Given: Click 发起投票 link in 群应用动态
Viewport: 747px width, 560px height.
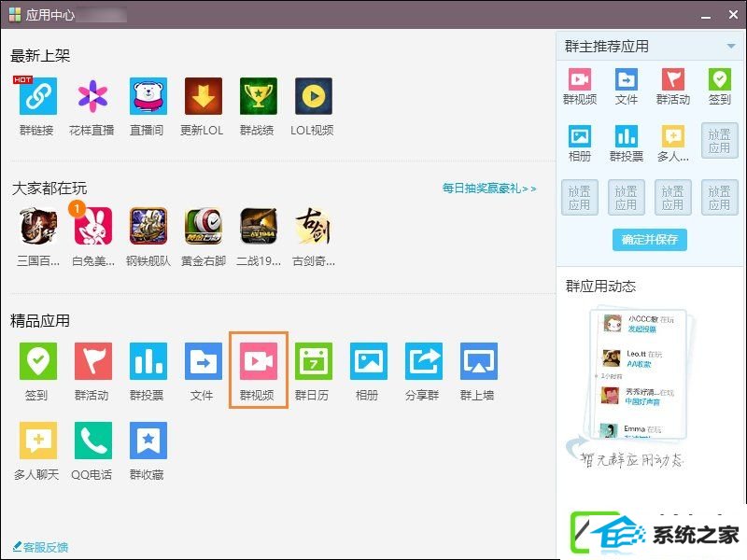Looking at the screenshot, I should click(x=641, y=329).
